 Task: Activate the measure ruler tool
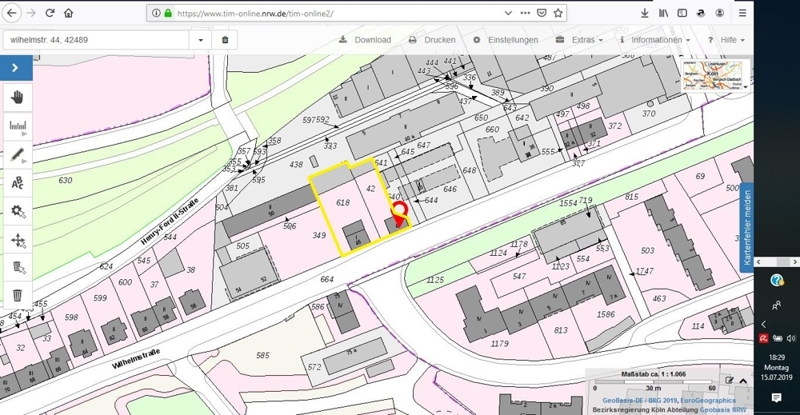[x=17, y=126]
